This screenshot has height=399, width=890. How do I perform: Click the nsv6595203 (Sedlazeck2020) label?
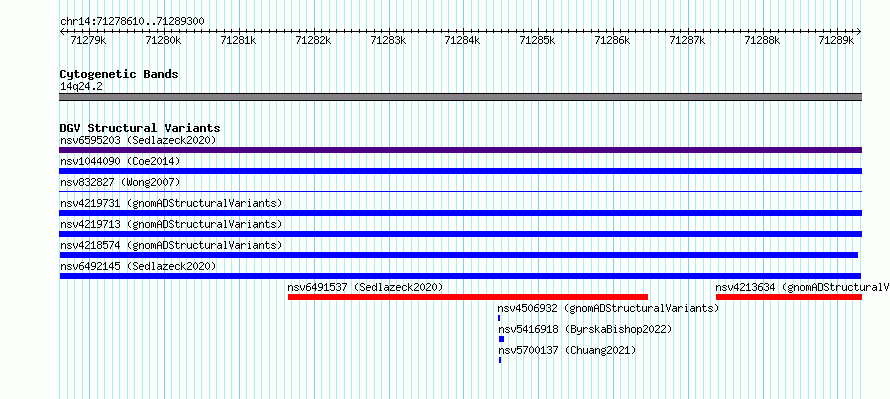pyautogui.click(x=138, y=140)
